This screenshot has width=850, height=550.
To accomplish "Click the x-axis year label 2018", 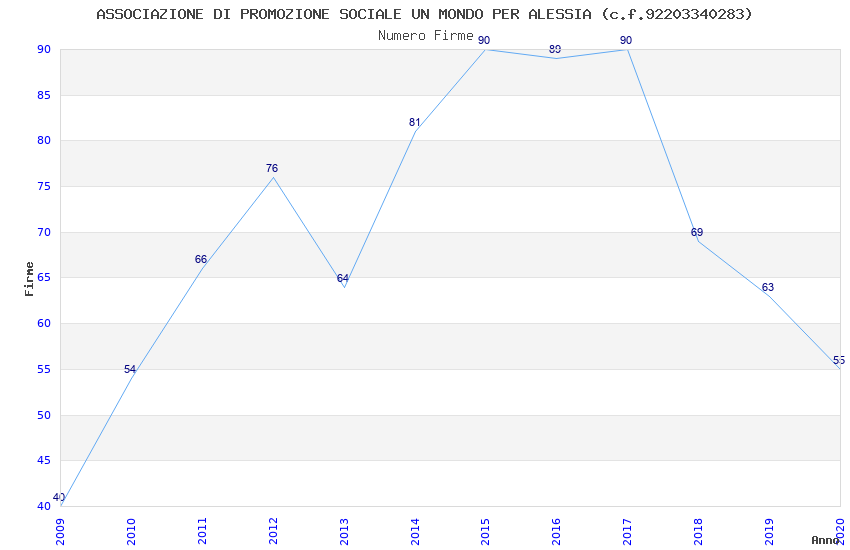I will pyautogui.click(x=698, y=532).
